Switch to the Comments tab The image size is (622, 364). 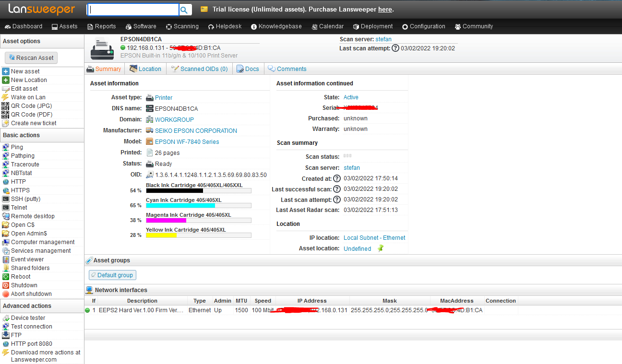tap(287, 69)
